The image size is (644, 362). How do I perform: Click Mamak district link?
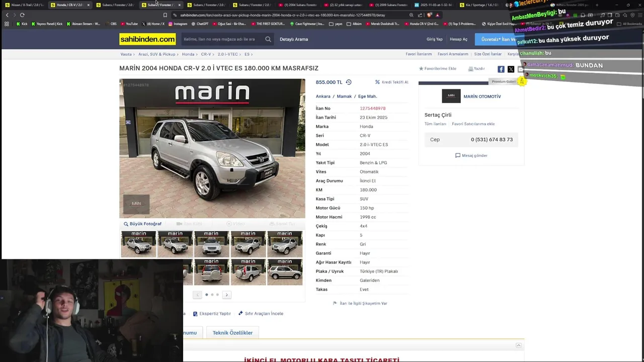click(344, 97)
